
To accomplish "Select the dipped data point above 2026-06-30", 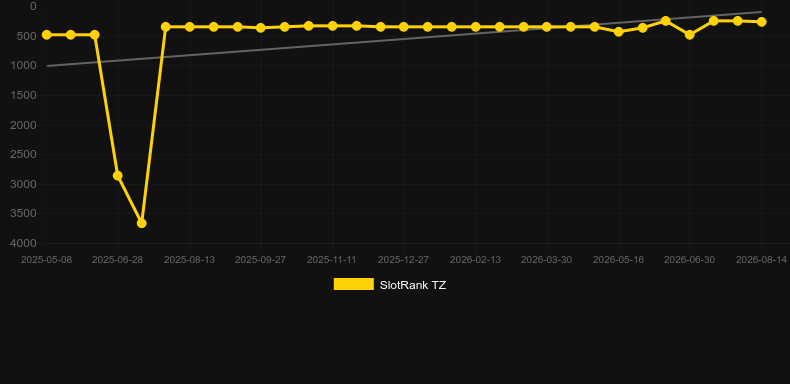I will [690, 35].
